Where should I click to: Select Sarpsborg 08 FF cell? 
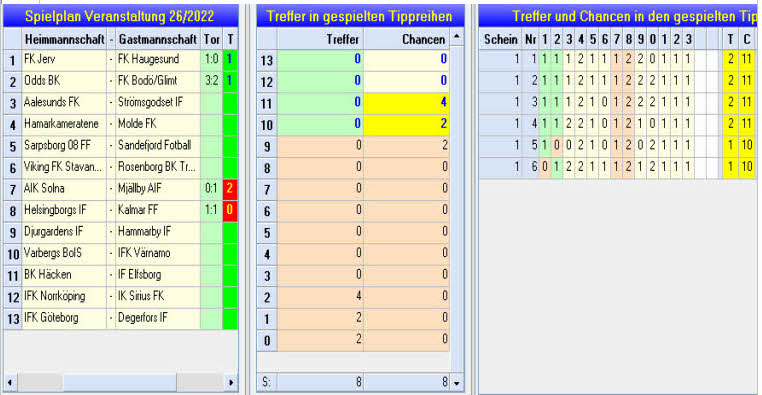64,146
